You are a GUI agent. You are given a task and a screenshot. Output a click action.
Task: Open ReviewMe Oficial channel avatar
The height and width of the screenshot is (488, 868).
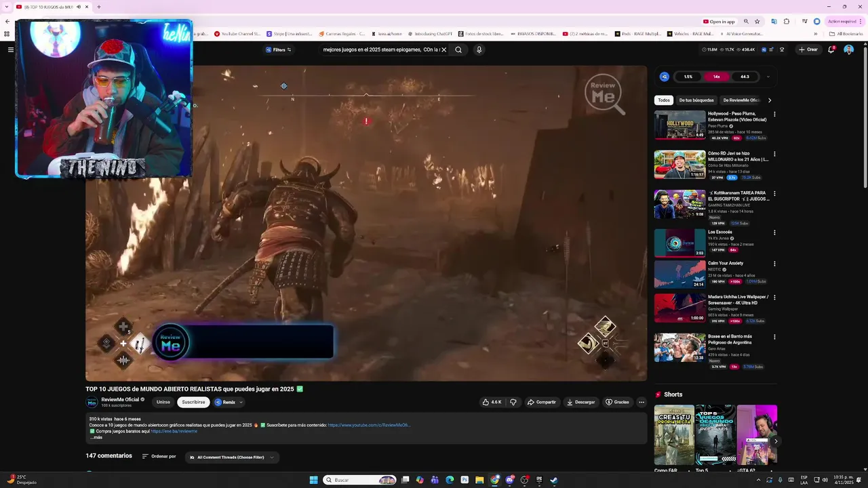click(x=92, y=402)
